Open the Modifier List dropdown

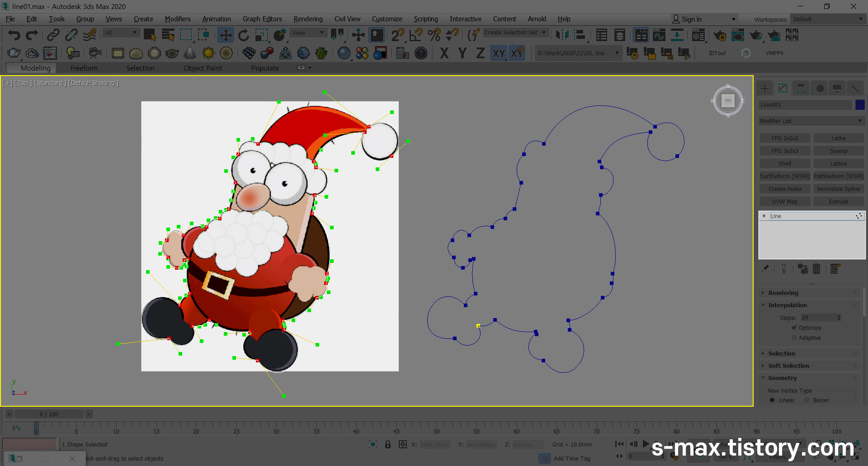tap(811, 121)
